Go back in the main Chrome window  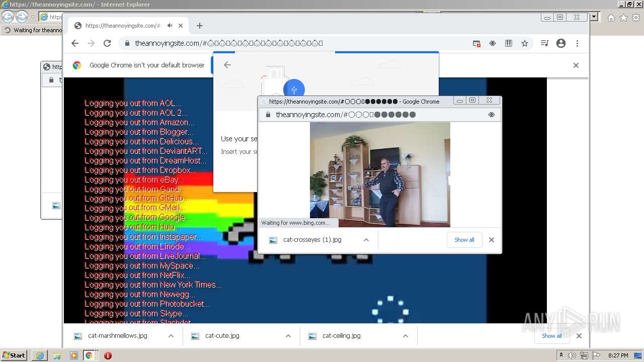pyautogui.click(x=75, y=43)
